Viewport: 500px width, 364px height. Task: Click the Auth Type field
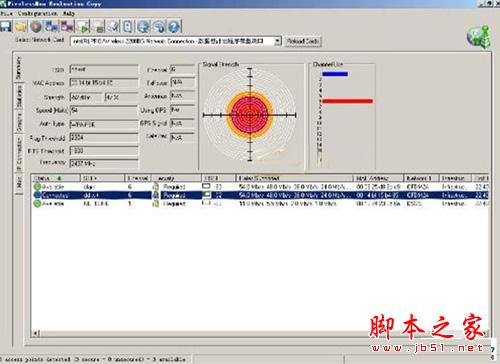tap(104, 124)
